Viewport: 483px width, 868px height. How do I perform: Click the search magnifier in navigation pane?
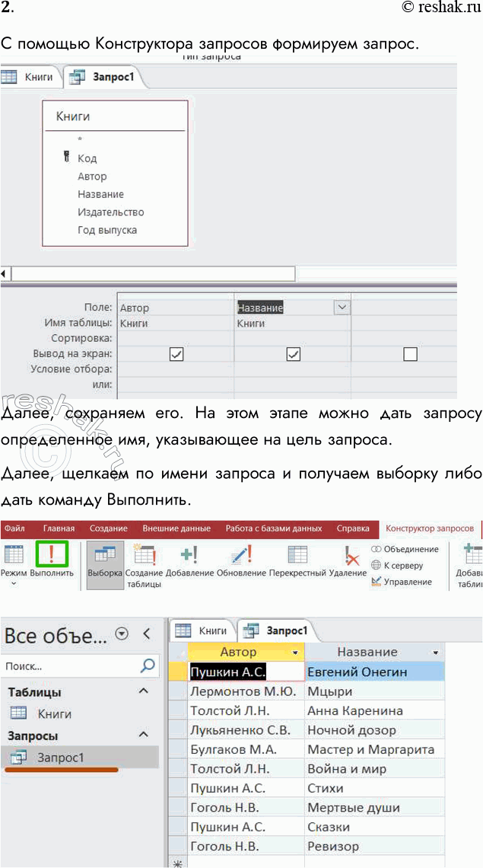point(148,666)
